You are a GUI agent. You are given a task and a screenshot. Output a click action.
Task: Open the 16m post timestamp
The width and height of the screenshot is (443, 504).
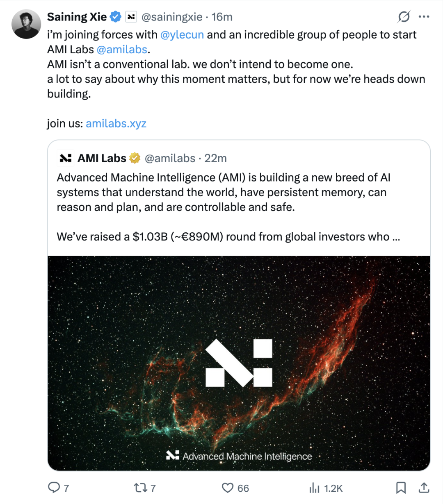pyautogui.click(x=222, y=17)
